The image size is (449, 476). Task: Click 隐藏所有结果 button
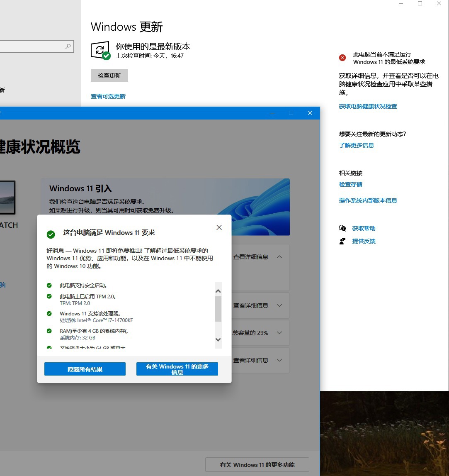tap(85, 369)
